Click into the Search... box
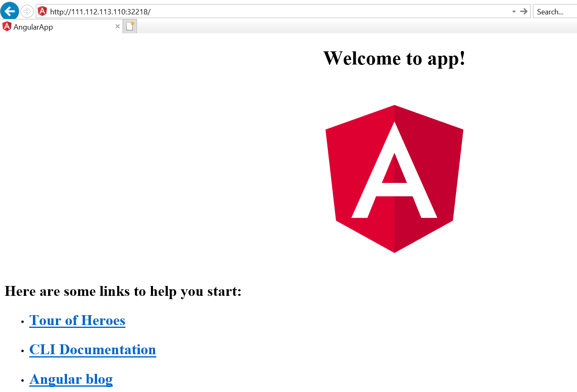Screen dimensions: 577x392 click(x=555, y=12)
